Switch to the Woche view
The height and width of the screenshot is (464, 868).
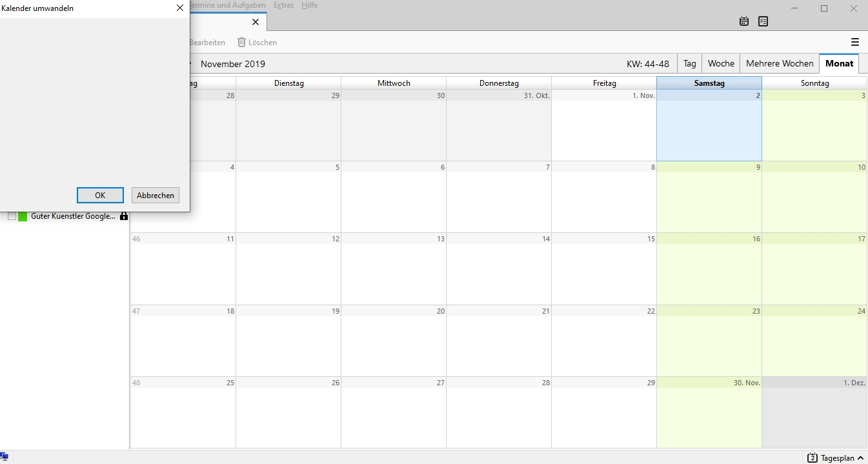721,64
